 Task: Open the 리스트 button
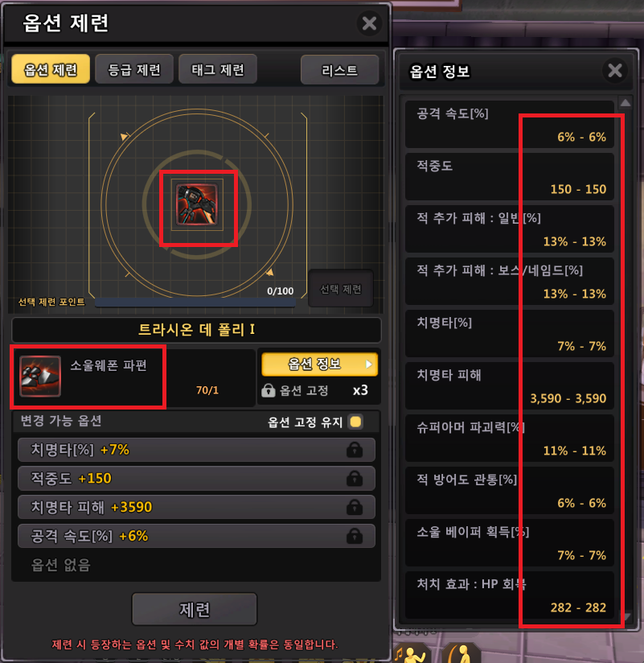tap(340, 70)
